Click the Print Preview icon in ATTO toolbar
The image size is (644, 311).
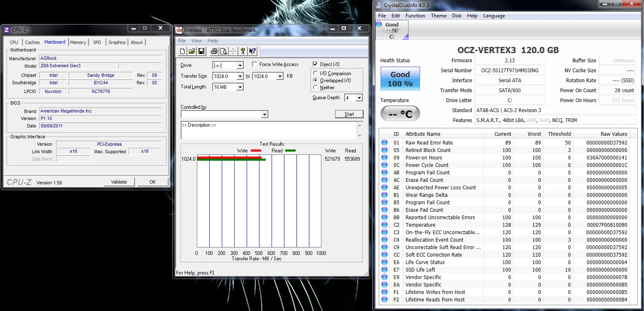(223, 51)
